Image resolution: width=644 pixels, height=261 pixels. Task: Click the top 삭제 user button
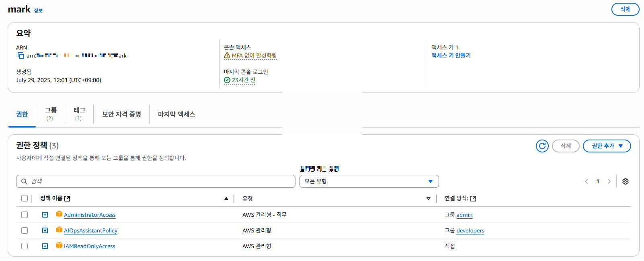625,9
